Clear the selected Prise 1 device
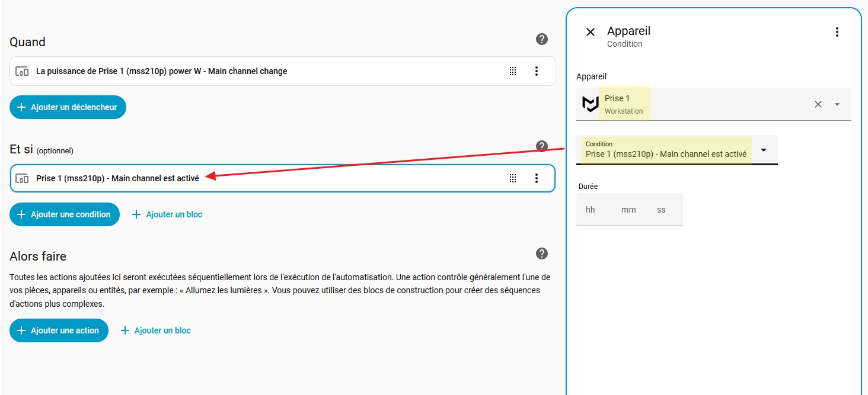 pyautogui.click(x=818, y=104)
